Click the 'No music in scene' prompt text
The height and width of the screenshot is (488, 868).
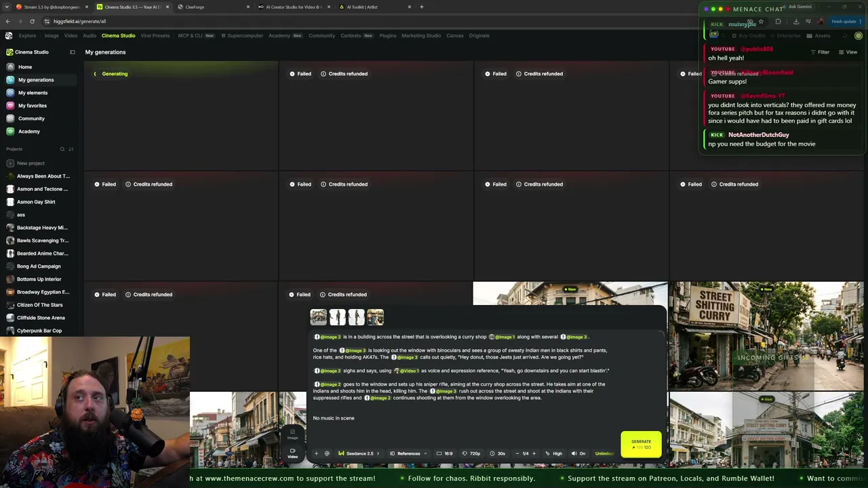pos(334,418)
